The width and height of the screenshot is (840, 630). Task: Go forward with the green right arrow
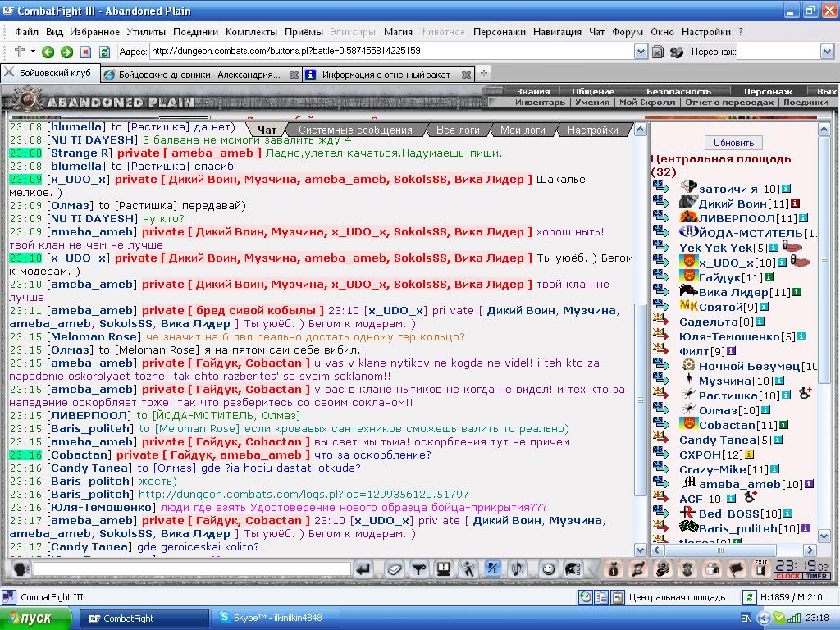(x=66, y=52)
